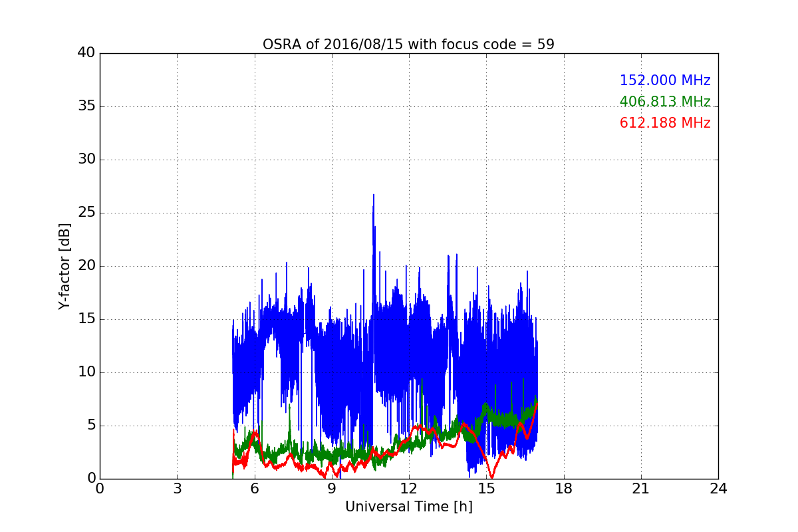This screenshot has width=798, height=532.
Task: Click the x-axis tick label 21
Action: coord(640,488)
